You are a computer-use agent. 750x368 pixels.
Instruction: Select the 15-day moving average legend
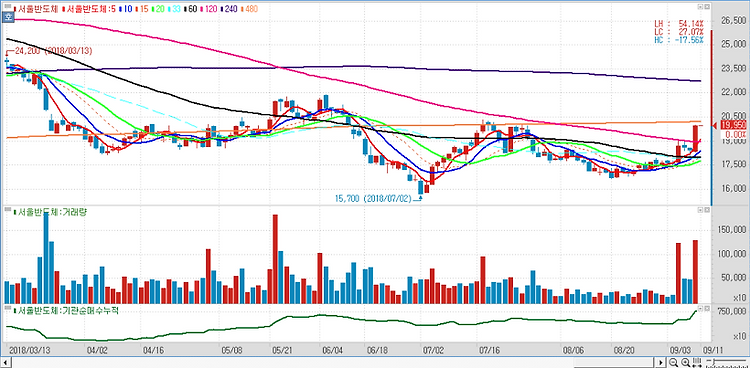(x=143, y=9)
